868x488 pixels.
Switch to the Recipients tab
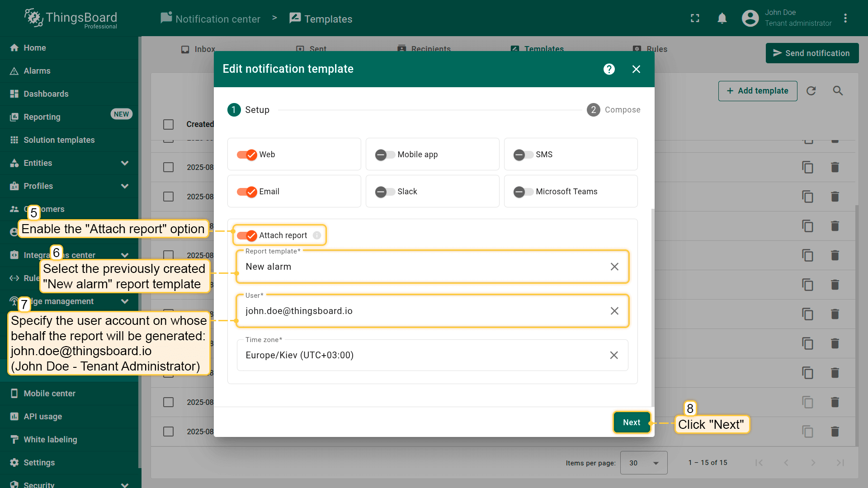pyautogui.click(x=424, y=48)
